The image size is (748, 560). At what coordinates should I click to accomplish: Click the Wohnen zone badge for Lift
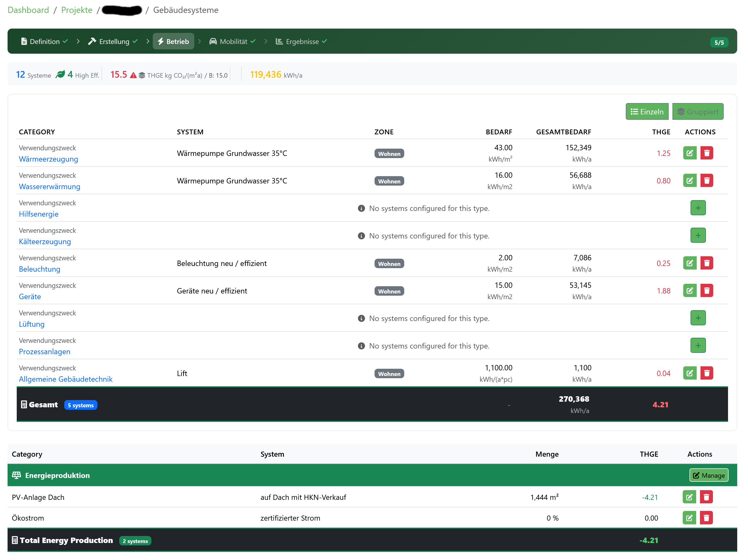tap(389, 373)
